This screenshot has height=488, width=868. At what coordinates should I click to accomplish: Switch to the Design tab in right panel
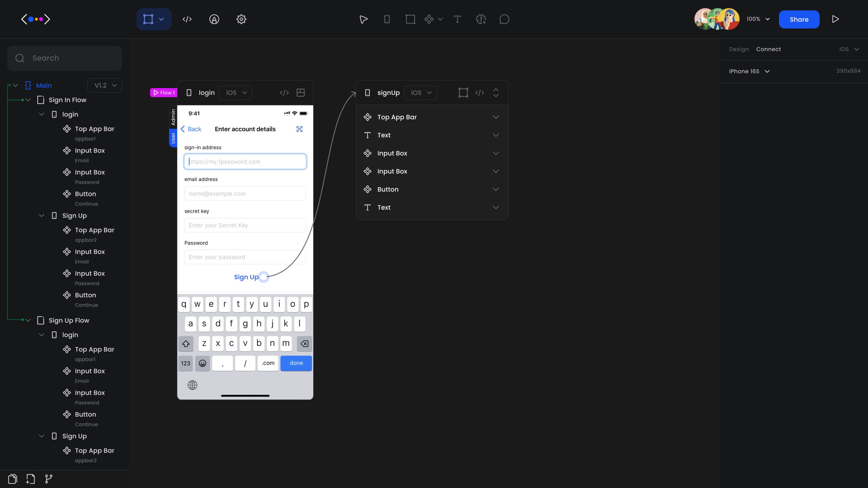tap(739, 49)
